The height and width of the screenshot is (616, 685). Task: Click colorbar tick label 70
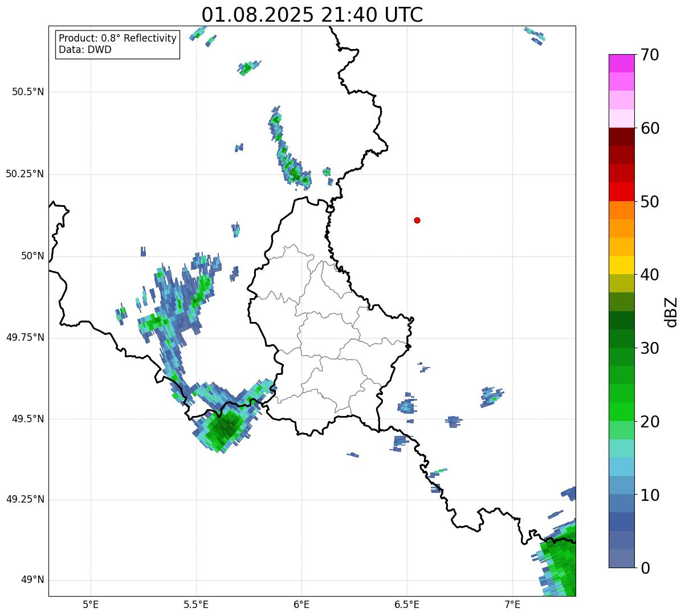click(x=650, y=55)
